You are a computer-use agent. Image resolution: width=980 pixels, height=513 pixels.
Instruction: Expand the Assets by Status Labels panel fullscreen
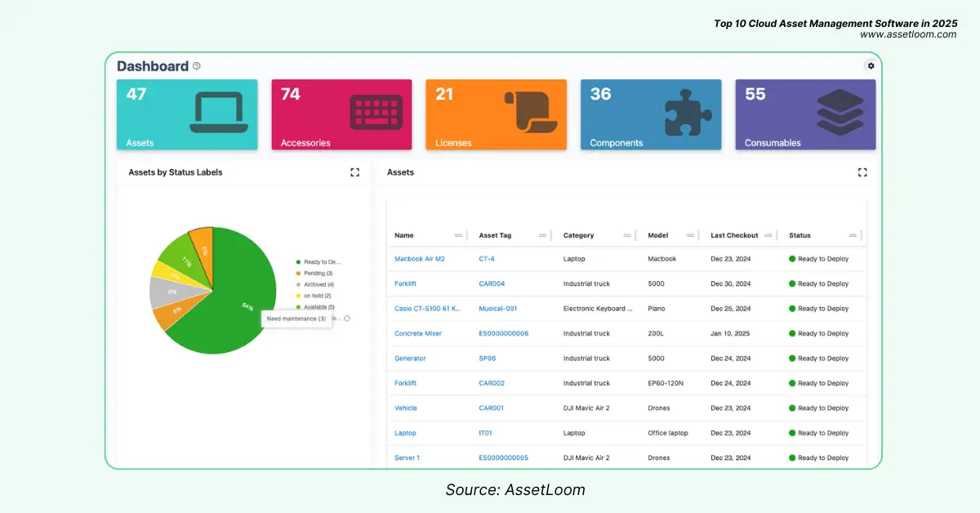tap(354, 172)
